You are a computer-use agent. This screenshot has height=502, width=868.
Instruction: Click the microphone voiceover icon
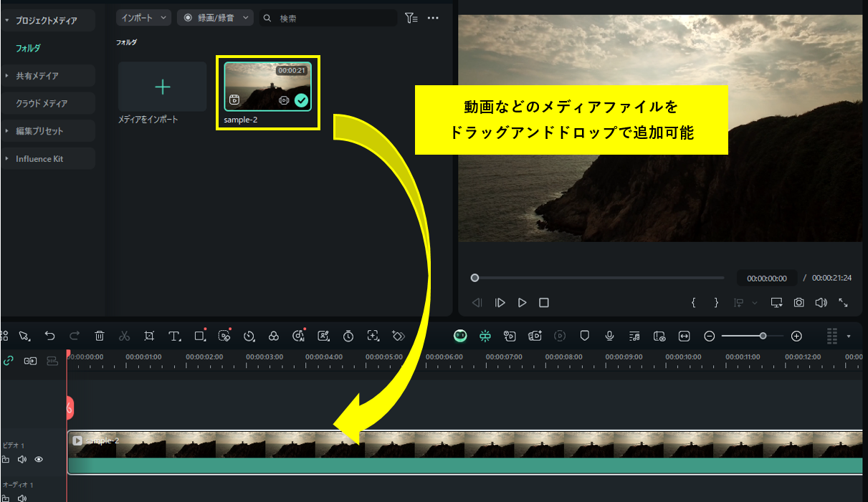609,336
